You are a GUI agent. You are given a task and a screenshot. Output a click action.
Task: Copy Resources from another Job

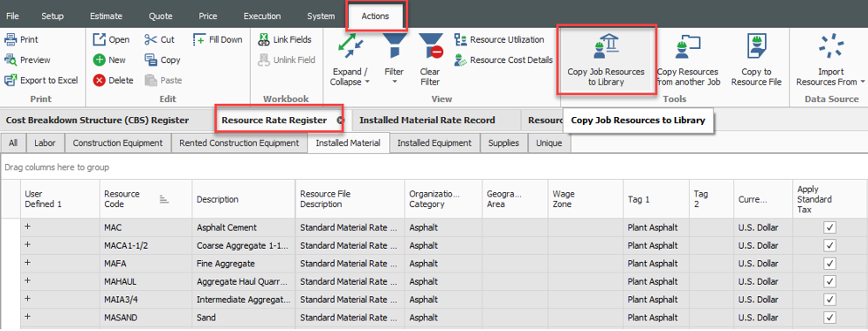coord(688,59)
